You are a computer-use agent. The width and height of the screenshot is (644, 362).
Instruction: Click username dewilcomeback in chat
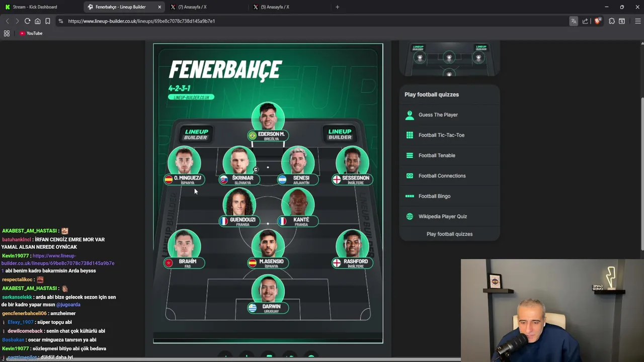pyautogui.click(x=25, y=331)
